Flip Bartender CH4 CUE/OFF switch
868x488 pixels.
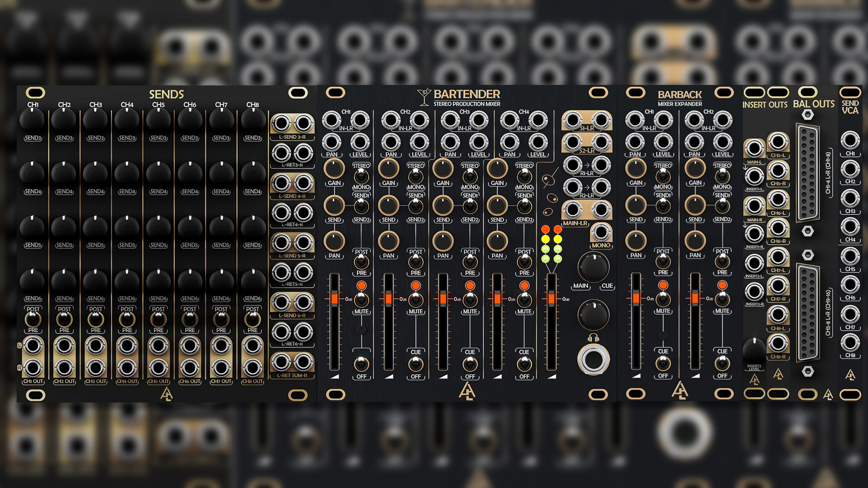click(524, 364)
